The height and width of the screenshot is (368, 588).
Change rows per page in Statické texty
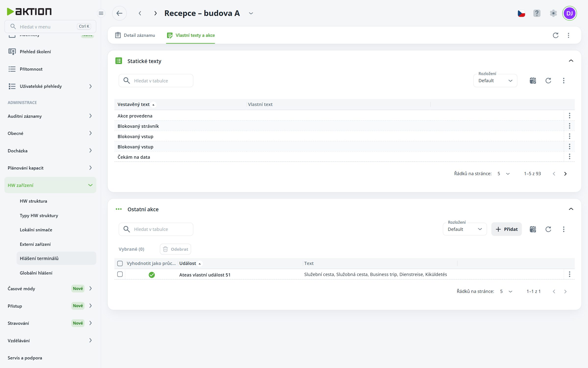503,174
